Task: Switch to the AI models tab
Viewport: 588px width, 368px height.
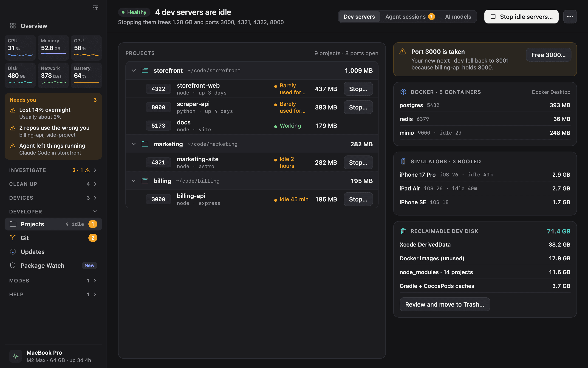Action: coord(458,17)
